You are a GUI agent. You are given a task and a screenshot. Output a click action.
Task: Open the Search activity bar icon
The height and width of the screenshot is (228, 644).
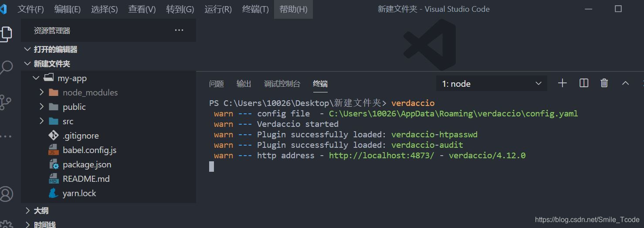tap(6, 68)
